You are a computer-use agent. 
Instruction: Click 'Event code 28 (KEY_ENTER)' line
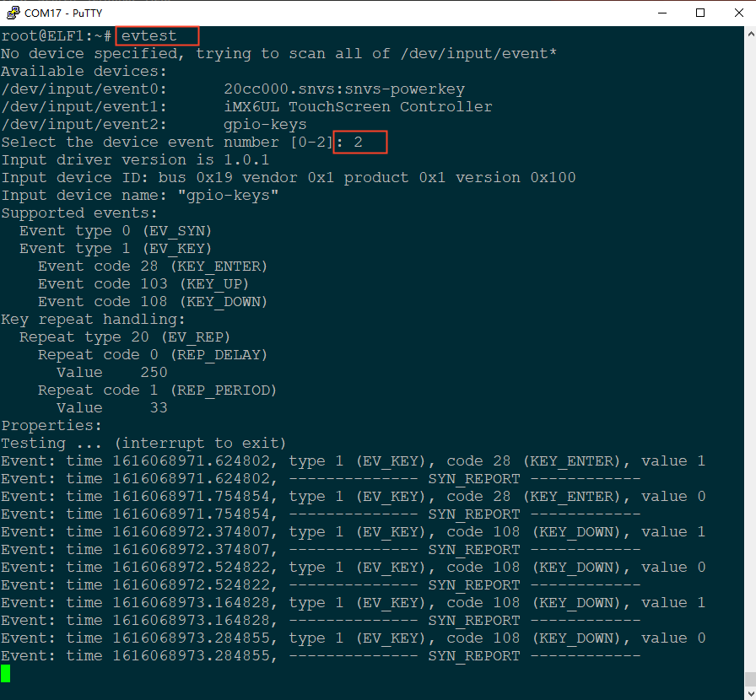point(153,267)
